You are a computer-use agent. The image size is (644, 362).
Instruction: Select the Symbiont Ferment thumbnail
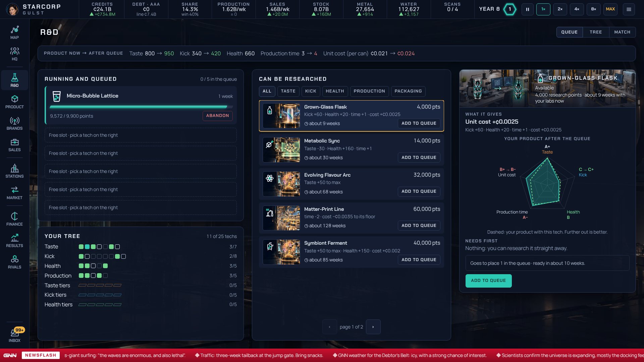[281, 252]
